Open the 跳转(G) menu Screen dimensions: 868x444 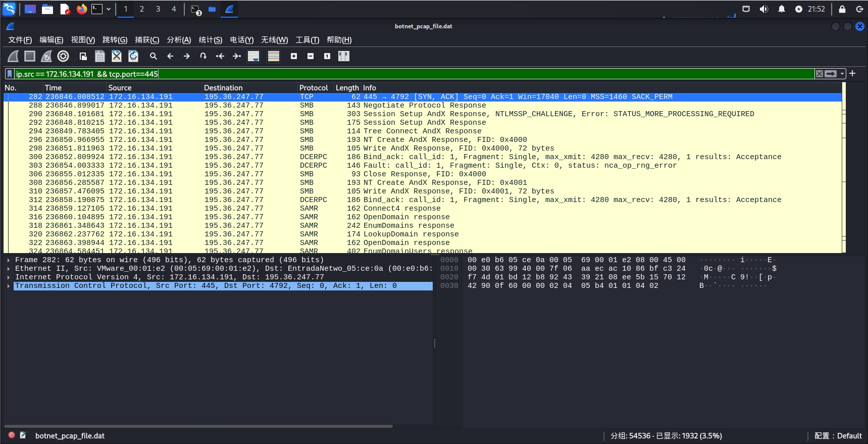click(115, 40)
